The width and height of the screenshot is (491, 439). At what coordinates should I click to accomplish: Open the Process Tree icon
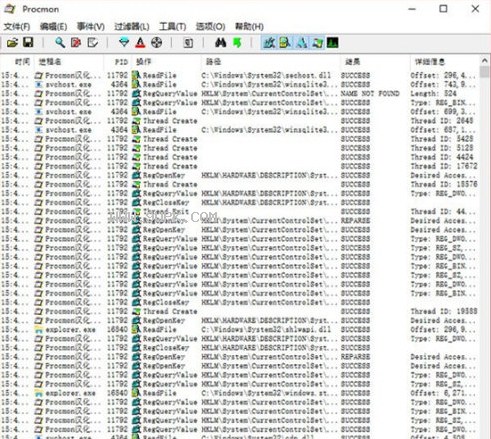tap(188, 43)
